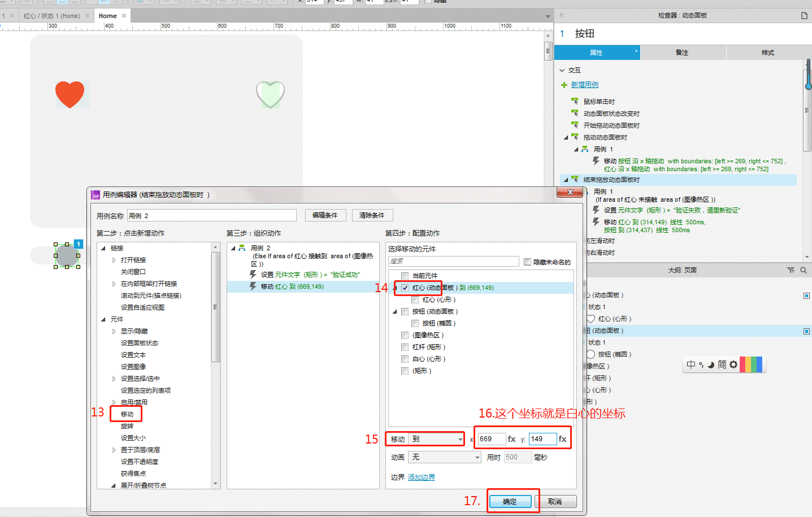The image size is (812, 517).
Task: Click lightning icon of 验证成功 set-text action
Action: click(253, 275)
